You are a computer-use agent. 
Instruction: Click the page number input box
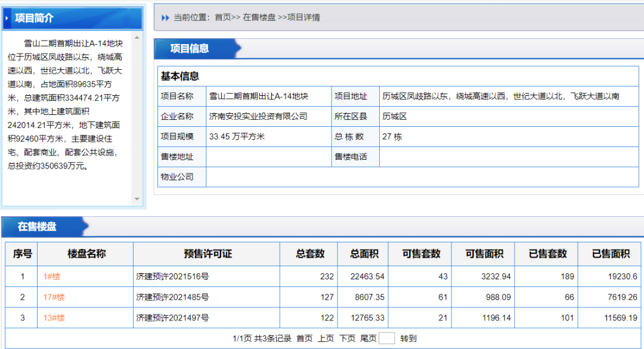click(386, 338)
